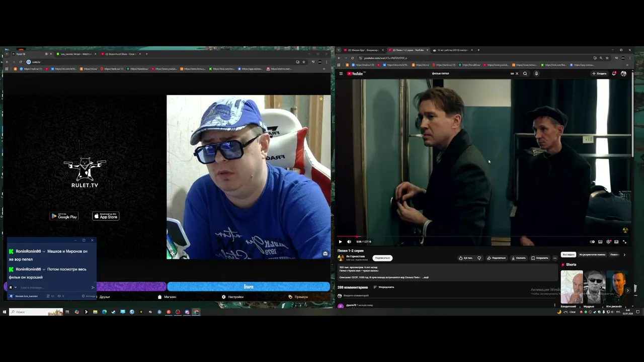Screen dimensions: 644x362
Task: Run search with YouTube magnifier icon
Action: (525, 73)
